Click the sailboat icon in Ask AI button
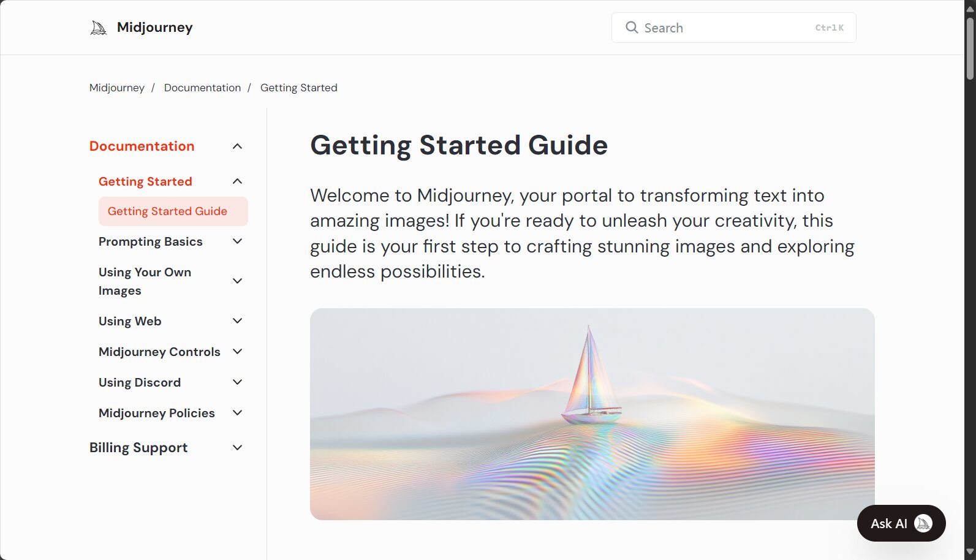976x560 pixels. [923, 523]
